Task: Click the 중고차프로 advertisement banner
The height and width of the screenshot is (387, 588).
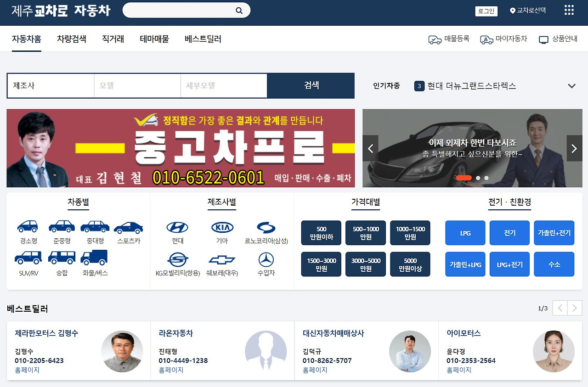Action: click(181, 148)
